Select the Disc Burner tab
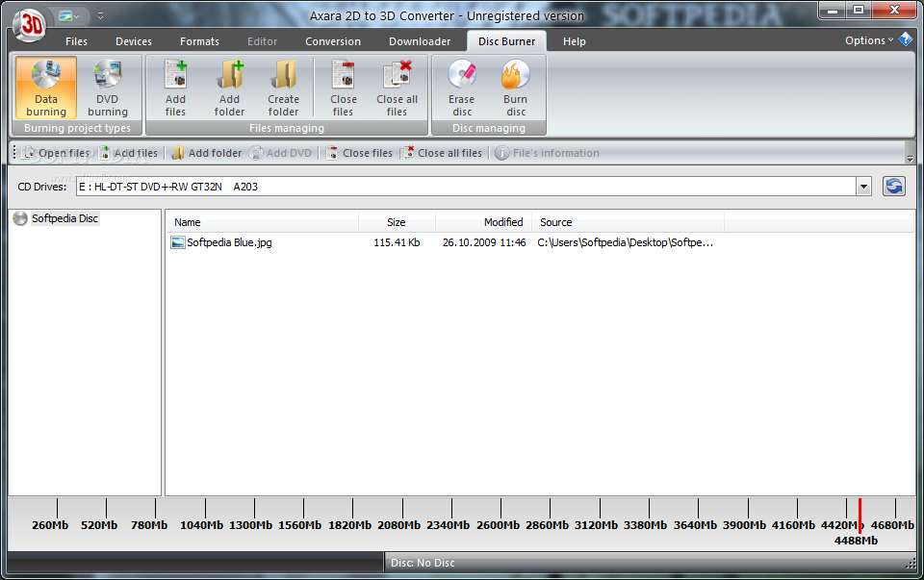 (x=507, y=41)
